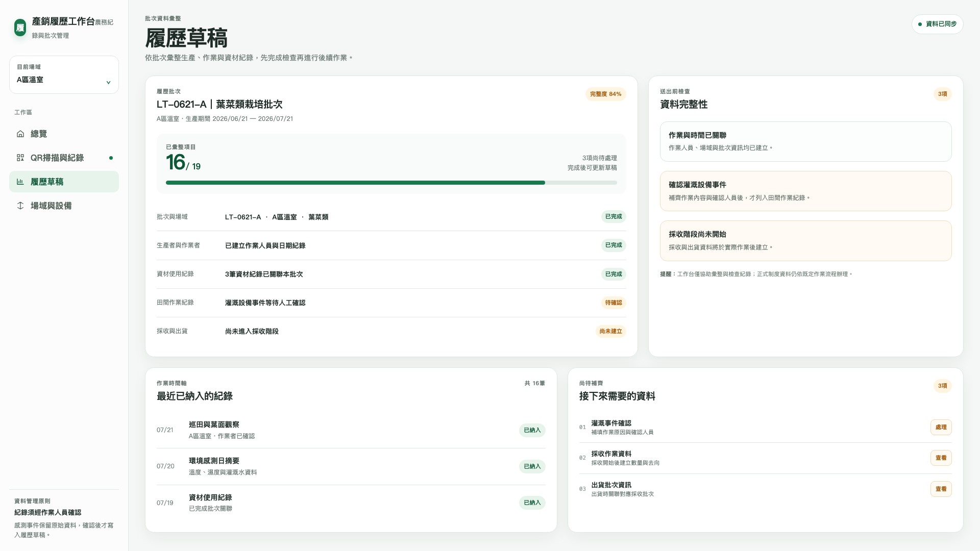Click the green sync dot in 資料已同步
Screen dimensions: 980x551
tap(920, 24)
